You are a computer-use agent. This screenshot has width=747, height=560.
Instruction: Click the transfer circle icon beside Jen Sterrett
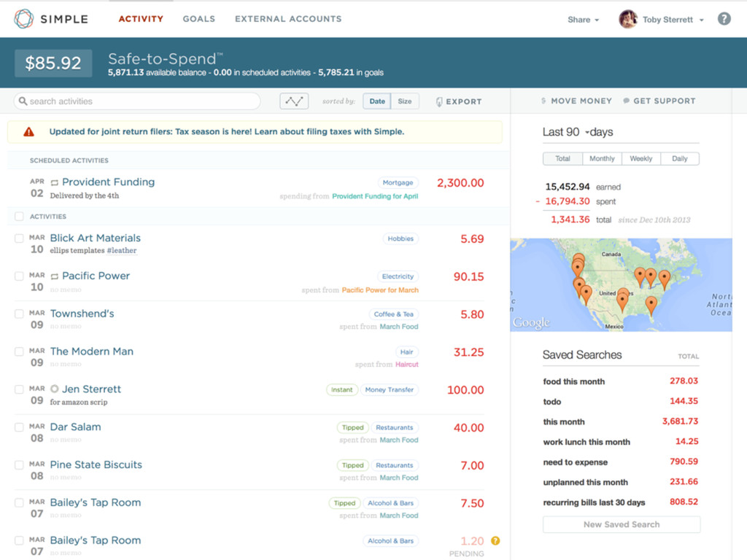point(54,389)
